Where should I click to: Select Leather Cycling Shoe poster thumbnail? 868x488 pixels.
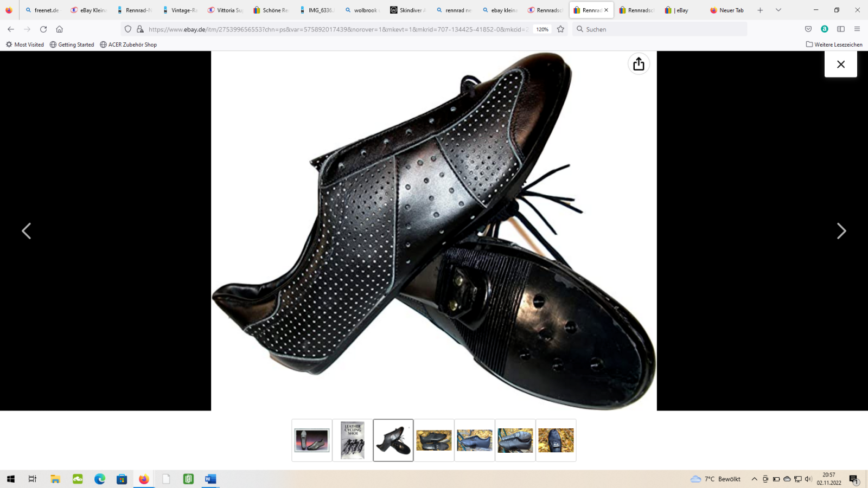coord(353,440)
